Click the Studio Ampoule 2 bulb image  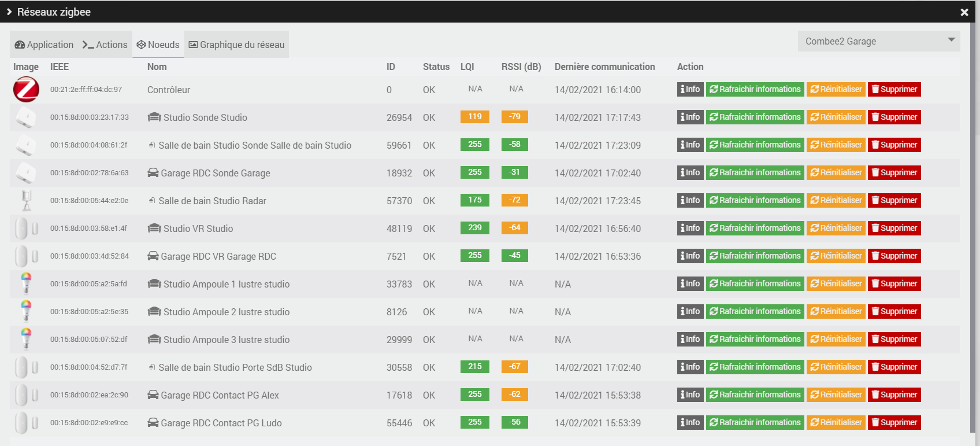[x=26, y=312]
